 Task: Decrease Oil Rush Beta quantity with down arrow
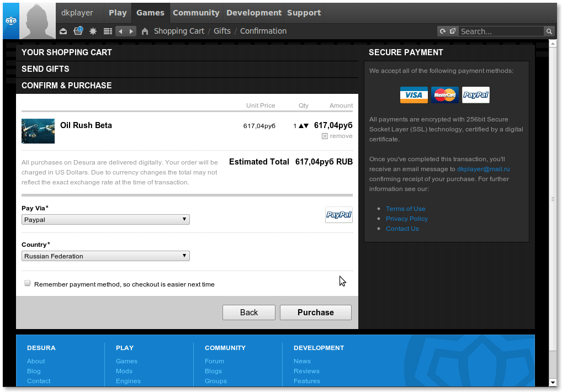(x=306, y=126)
